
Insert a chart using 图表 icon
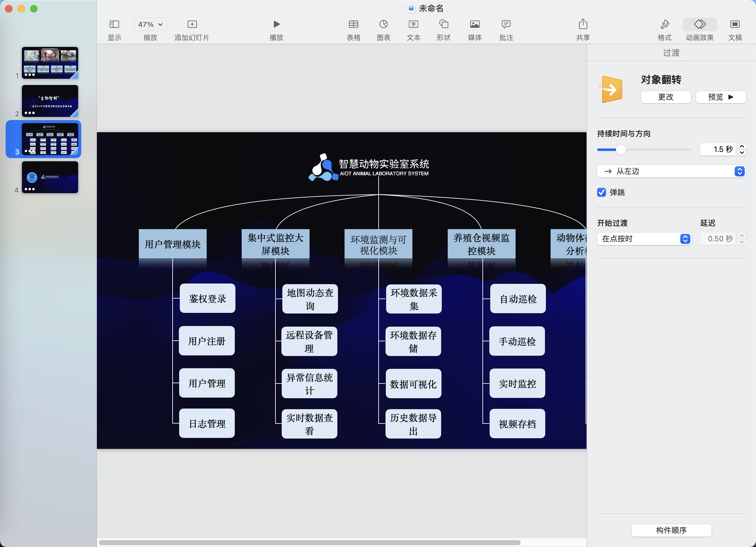pyautogui.click(x=383, y=24)
